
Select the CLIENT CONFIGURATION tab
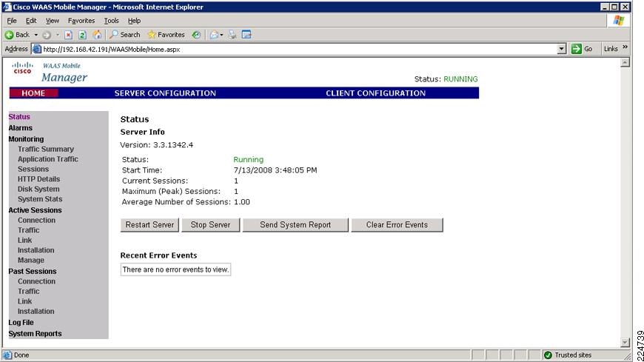[x=376, y=93]
